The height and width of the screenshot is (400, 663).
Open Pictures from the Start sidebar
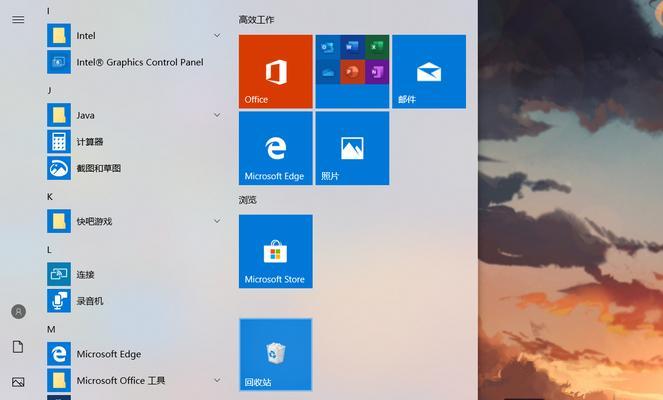point(18,382)
